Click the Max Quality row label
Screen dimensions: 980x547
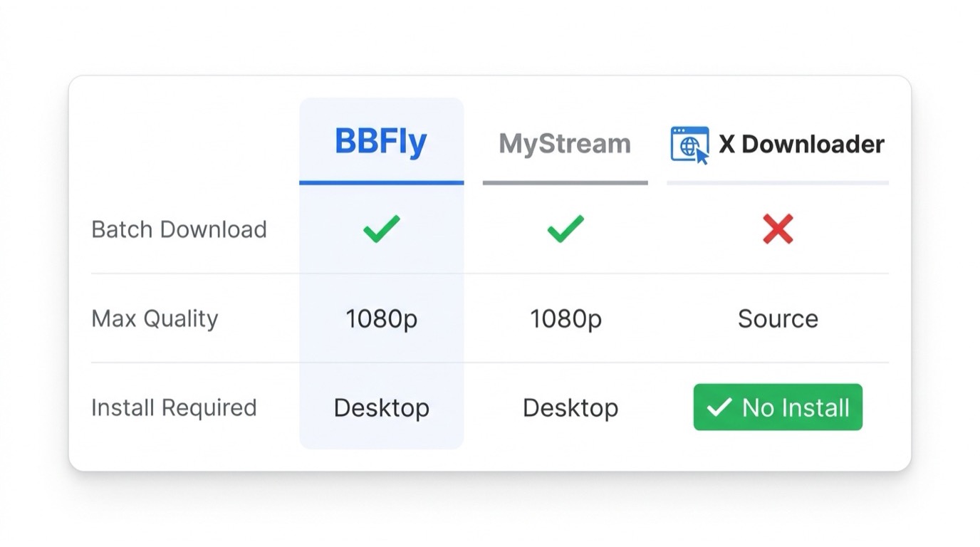coord(155,318)
